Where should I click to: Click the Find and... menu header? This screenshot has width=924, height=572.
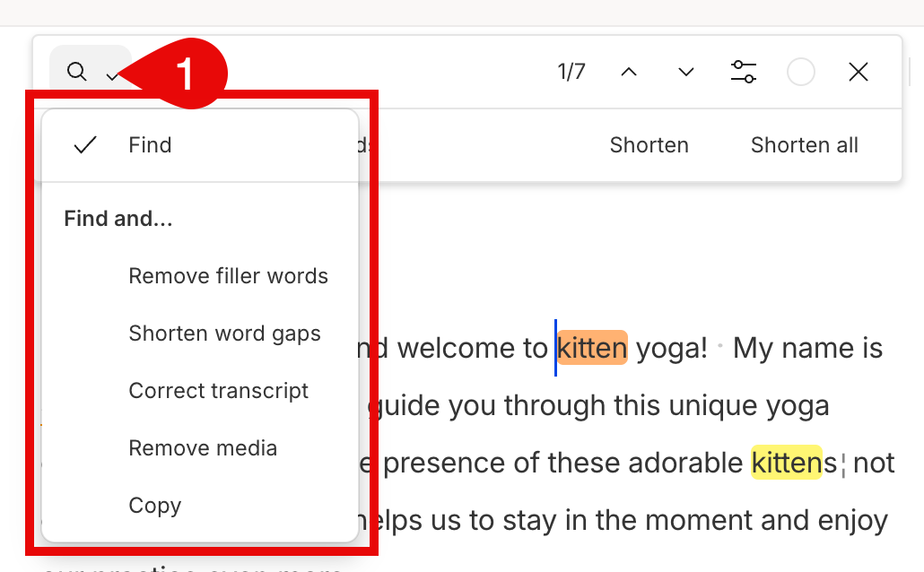pyautogui.click(x=118, y=219)
